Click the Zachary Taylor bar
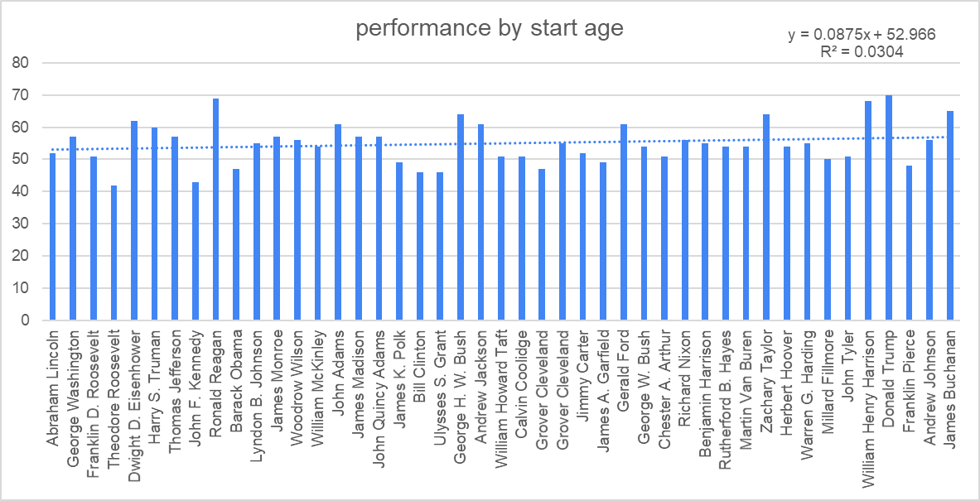 pos(766,217)
